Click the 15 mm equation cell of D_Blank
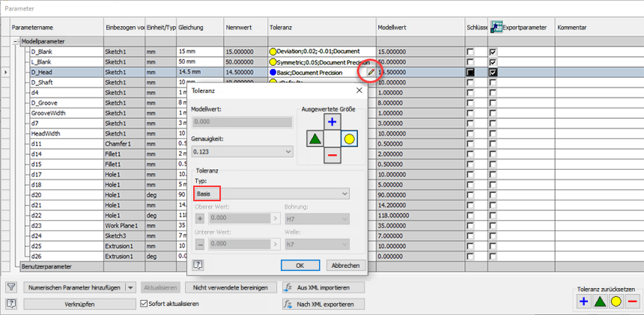 [200, 52]
